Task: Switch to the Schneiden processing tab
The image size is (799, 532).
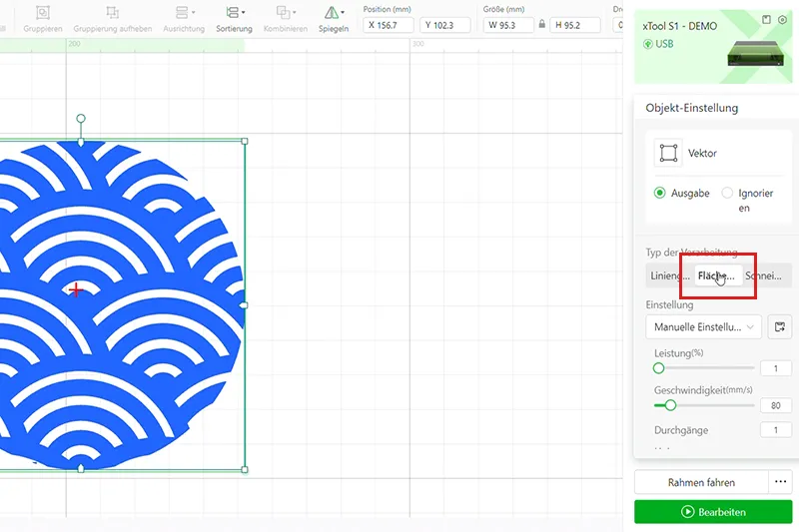Action: tap(763, 275)
